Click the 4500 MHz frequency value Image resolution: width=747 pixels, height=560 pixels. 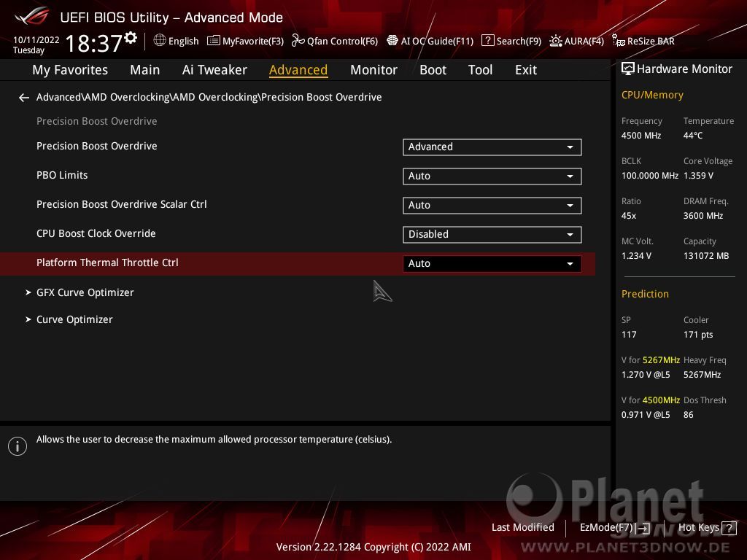(640, 136)
